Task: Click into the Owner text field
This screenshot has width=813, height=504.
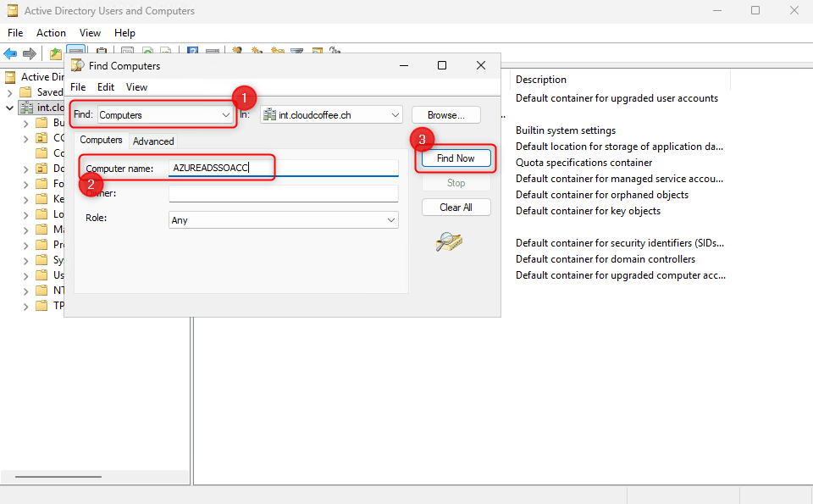Action: click(283, 194)
